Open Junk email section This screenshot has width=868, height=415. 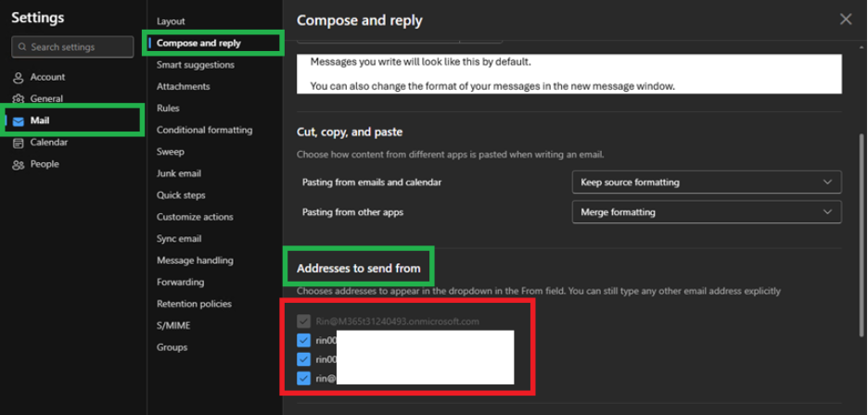click(179, 173)
